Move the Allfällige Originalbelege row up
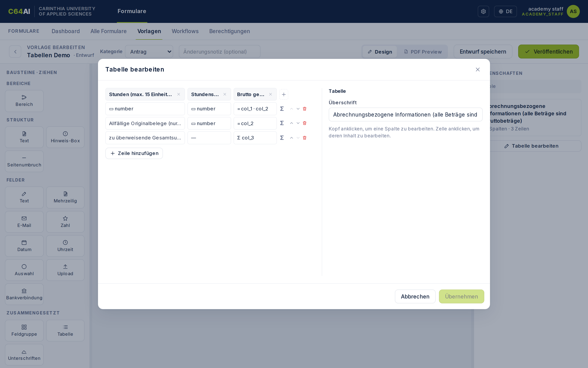The width and height of the screenshot is (588, 368). pyautogui.click(x=292, y=123)
